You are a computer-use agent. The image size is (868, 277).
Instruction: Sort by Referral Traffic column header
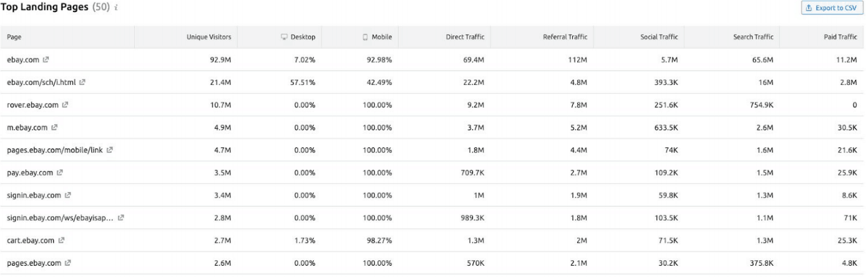(x=565, y=37)
